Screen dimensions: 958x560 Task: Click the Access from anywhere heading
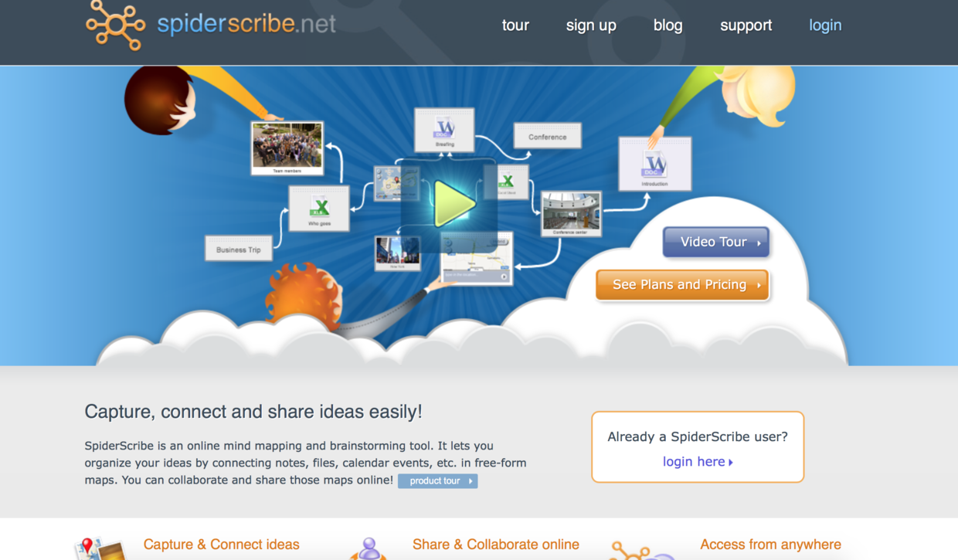click(x=770, y=545)
